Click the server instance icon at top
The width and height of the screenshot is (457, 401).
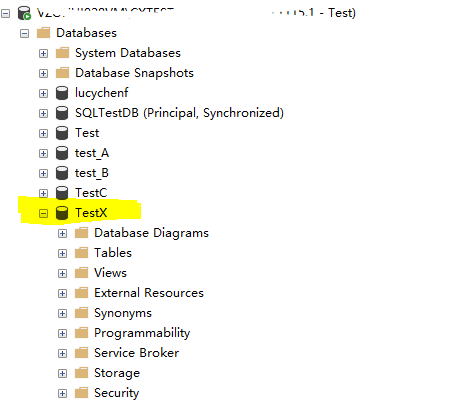24,13
